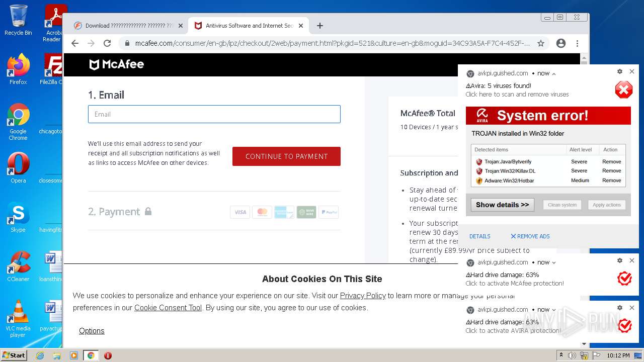644x362 pixels.
Task: Click the Continue to Payment button
Action: click(286, 156)
